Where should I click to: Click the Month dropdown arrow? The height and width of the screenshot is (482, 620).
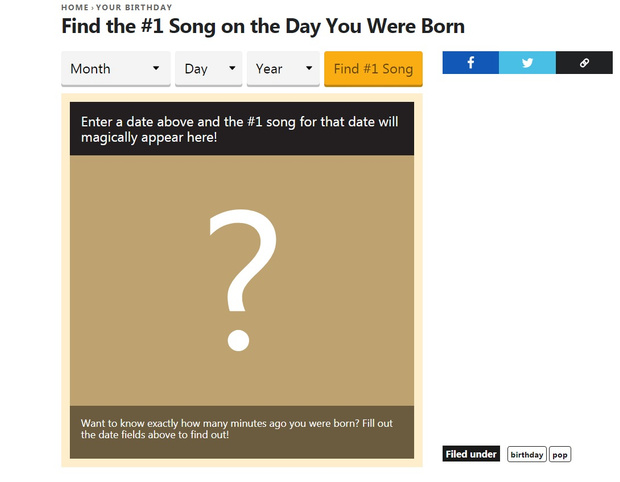point(156,68)
